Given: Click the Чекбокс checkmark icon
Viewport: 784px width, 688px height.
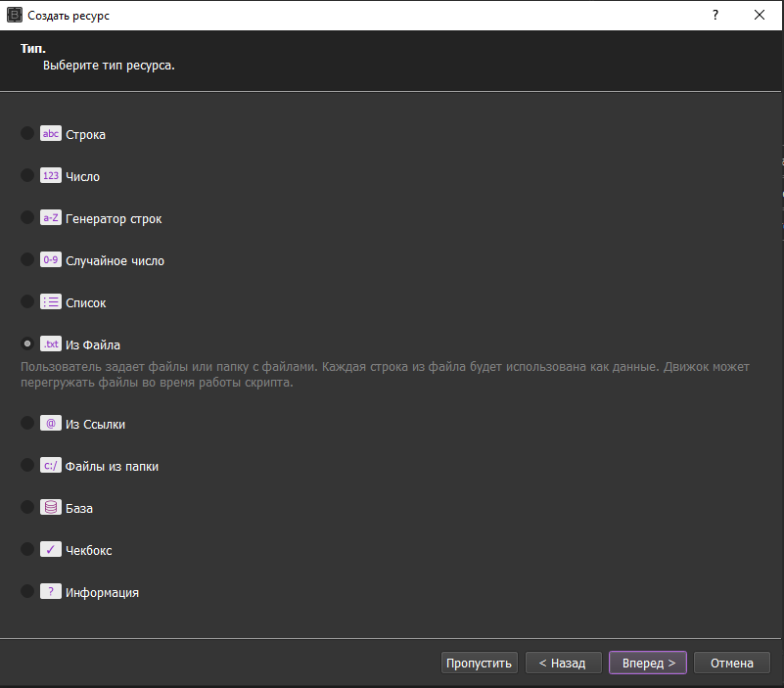Looking at the screenshot, I should click(x=51, y=550).
